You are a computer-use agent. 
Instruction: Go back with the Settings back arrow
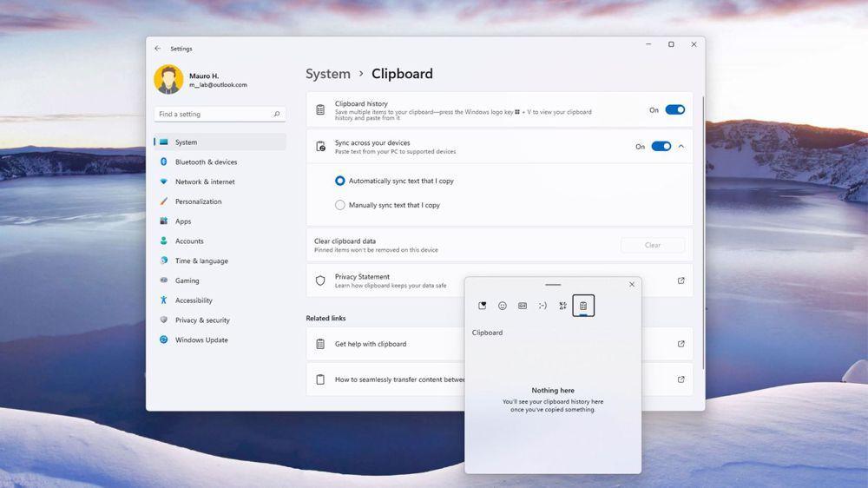[x=158, y=49]
